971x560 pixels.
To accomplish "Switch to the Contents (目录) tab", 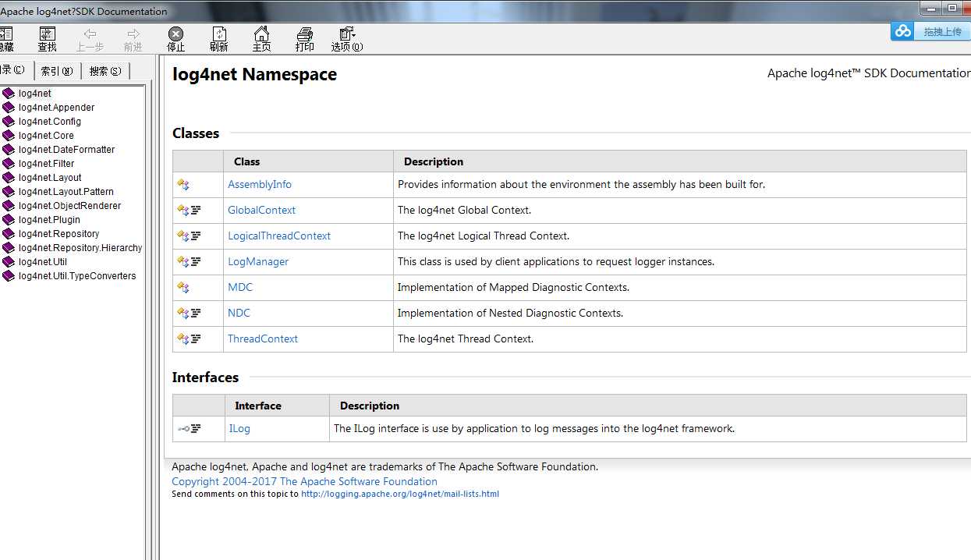I will 14,70.
